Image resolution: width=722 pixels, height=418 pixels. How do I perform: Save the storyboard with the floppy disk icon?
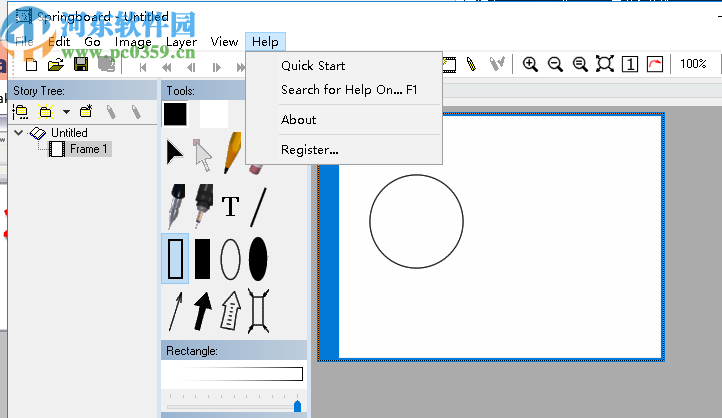[81, 64]
